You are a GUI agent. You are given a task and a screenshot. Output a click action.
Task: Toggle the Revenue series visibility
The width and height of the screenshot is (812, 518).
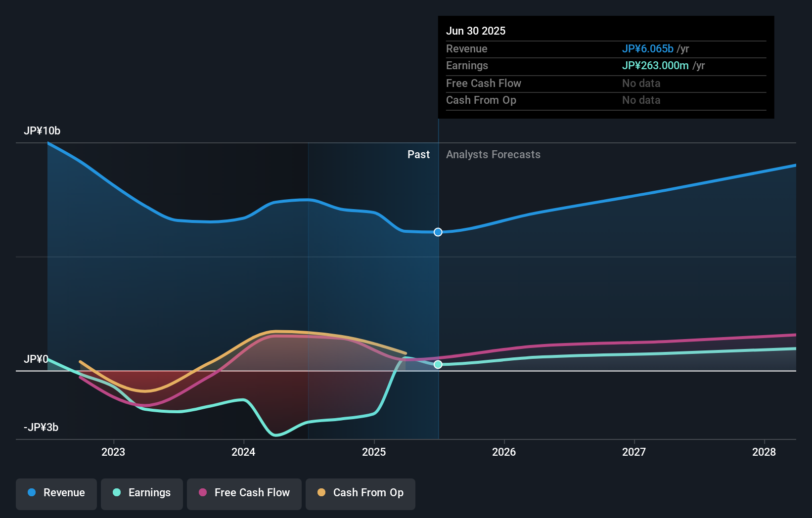tap(56, 493)
